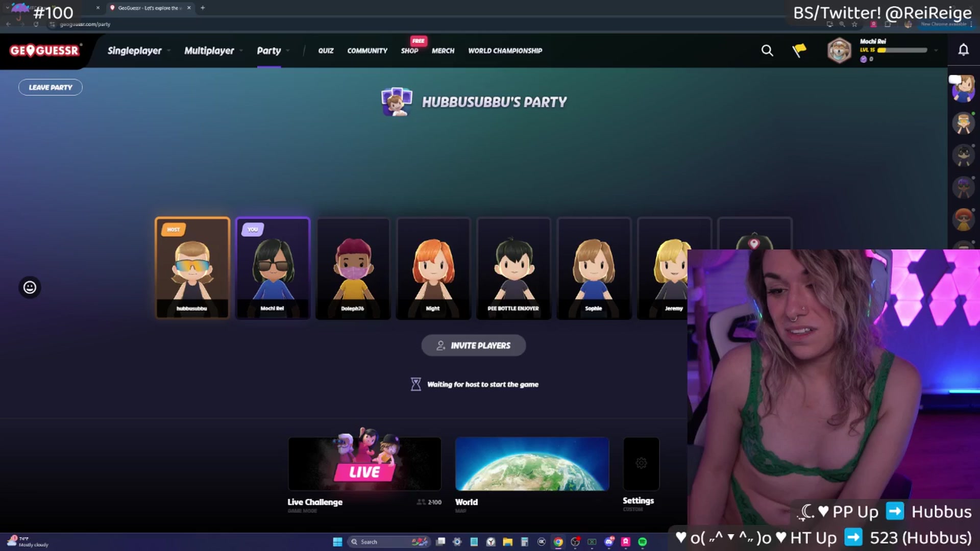The width and height of the screenshot is (980, 551).
Task: Select the black-haired sunglasses friend in sidebar
Action: coord(963,156)
